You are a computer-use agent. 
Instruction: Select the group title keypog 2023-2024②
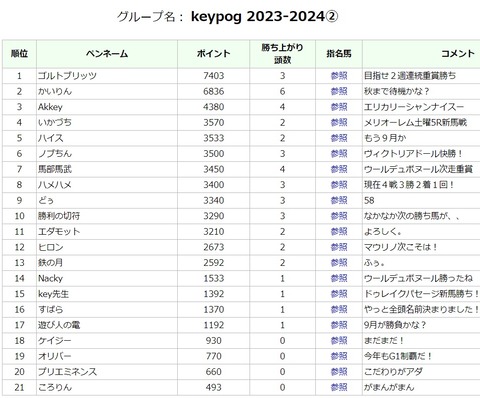point(265,17)
